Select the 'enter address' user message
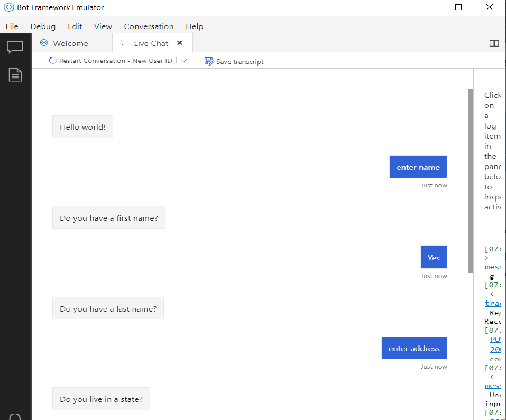Image resolution: width=506 pixels, height=420 pixels. coord(414,349)
